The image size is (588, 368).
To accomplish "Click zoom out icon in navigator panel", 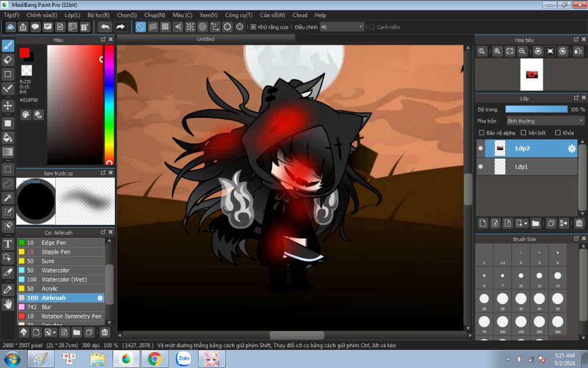I will [522, 51].
